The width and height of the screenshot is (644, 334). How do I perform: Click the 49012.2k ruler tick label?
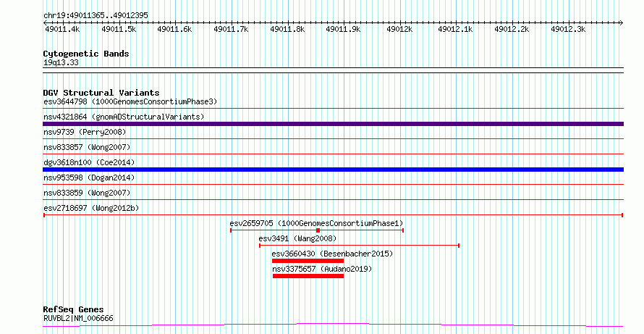tap(512, 29)
